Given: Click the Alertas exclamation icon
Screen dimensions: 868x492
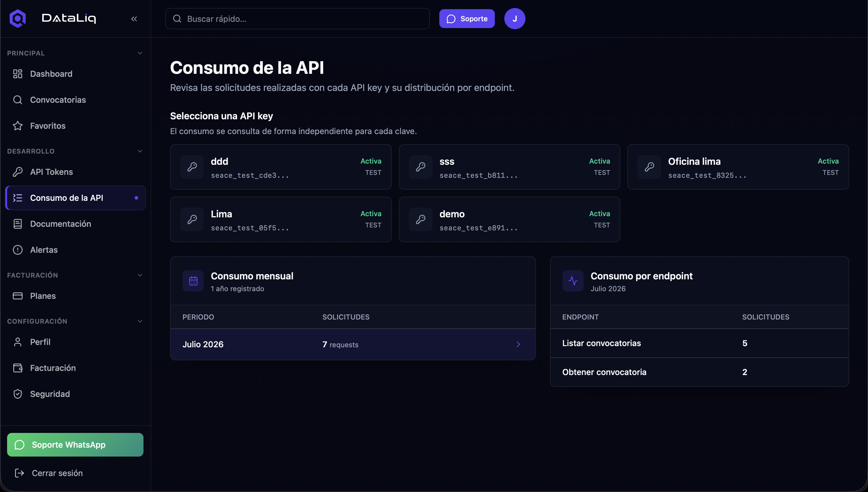Looking at the screenshot, I should pos(17,250).
